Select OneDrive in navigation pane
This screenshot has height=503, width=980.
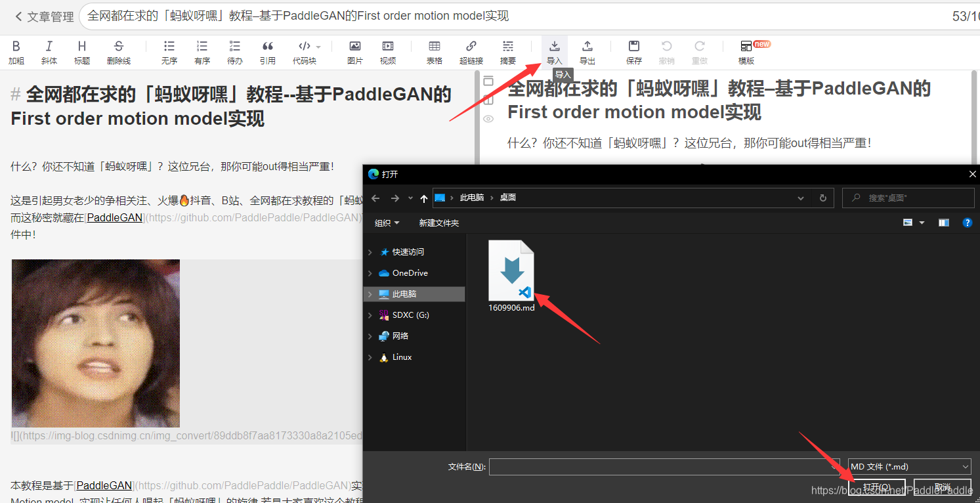click(410, 273)
